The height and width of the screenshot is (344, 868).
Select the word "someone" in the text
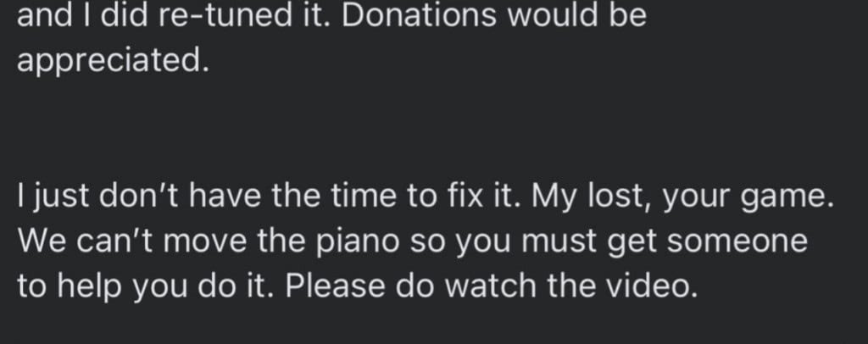(x=737, y=241)
